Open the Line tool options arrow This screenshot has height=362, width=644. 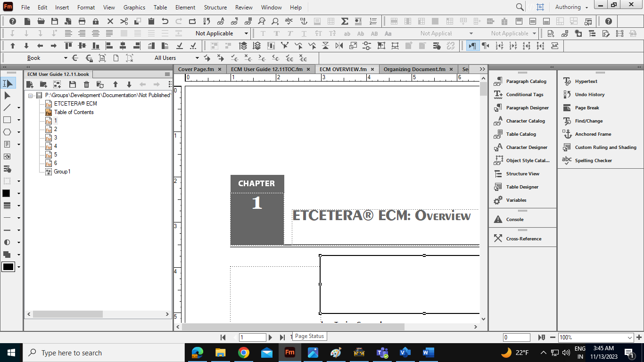point(19,108)
